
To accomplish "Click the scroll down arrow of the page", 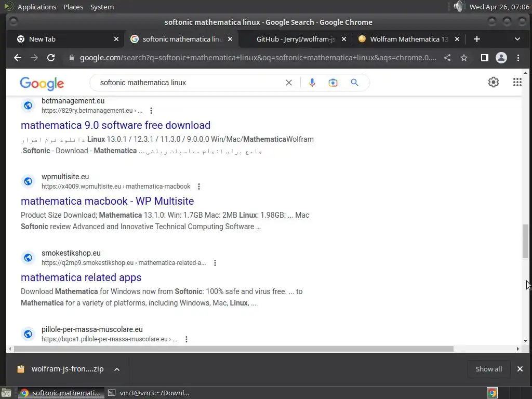I will coord(525,341).
